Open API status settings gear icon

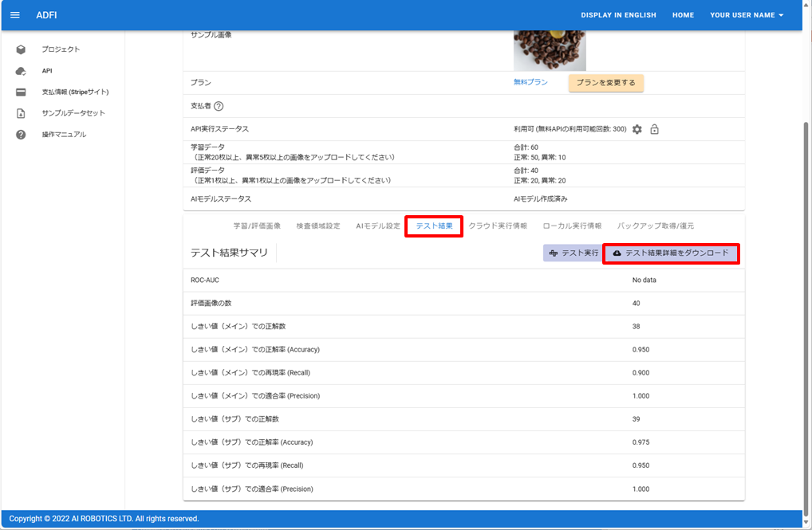point(637,129)
